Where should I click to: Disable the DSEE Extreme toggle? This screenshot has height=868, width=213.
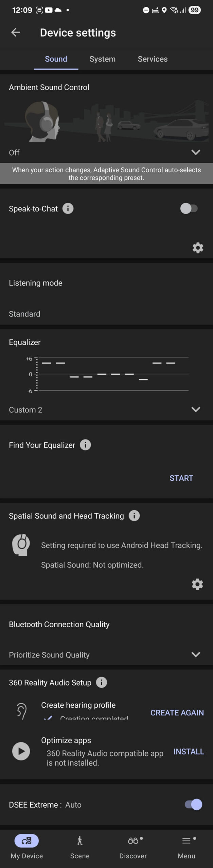coord(192,805)
